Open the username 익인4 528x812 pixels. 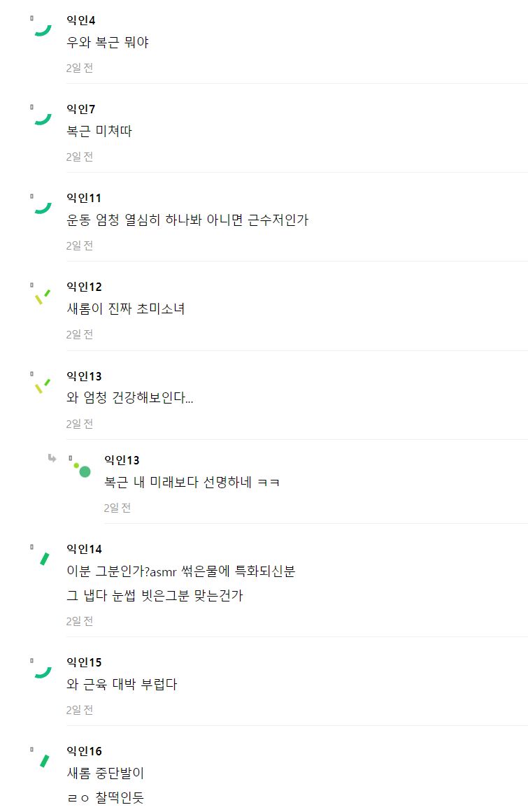[80, 20]
